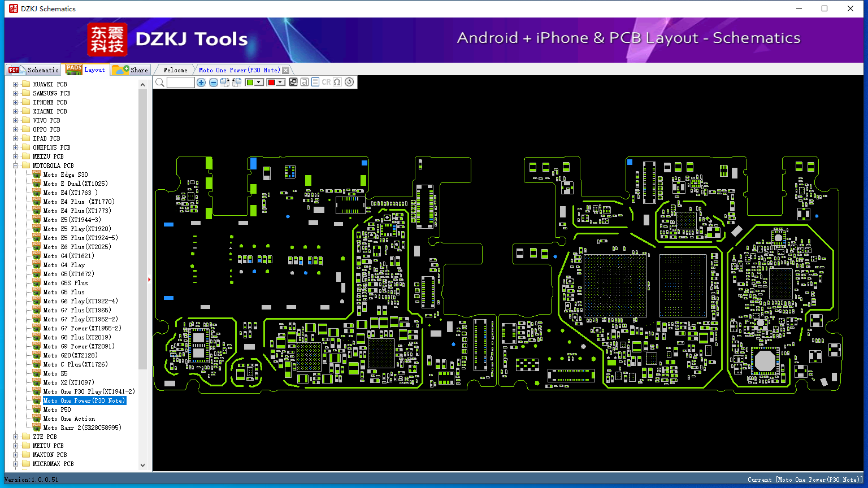Click the rotate-clockwise pages icon
Viewport: 868px width, 488px height.
(225, 82)
